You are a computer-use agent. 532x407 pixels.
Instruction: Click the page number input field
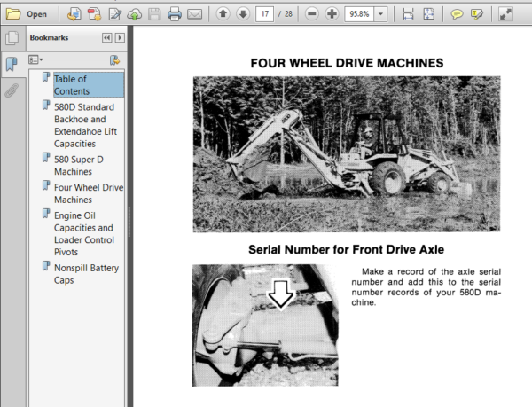264,14
